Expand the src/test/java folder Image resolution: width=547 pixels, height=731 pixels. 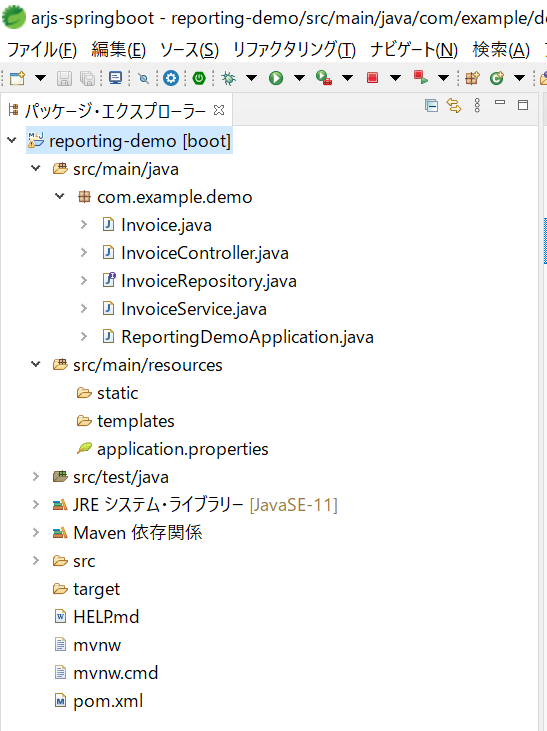pyautogui.click(x=36, y=476)
